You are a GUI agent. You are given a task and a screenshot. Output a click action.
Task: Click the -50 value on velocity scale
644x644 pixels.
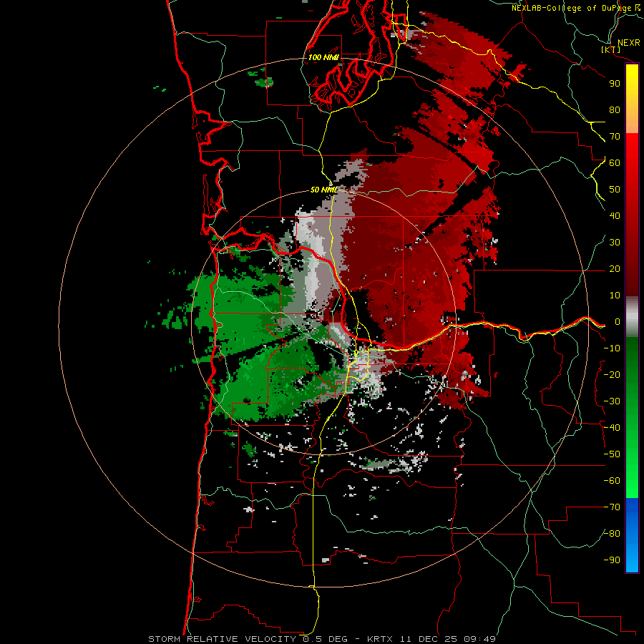click(612, 454)
